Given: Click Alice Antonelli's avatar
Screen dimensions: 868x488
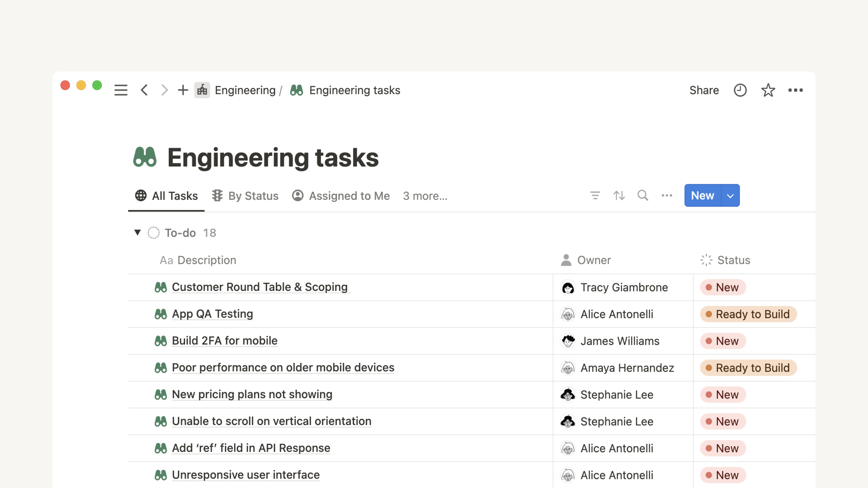Looking at the screenshot, I should click(x=568, y=314).
